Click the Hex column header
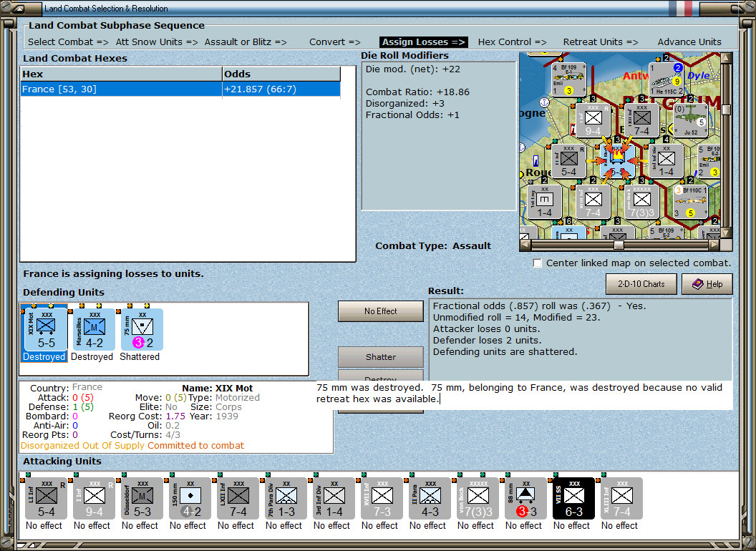The height and width of the screenshot is (551, 756). click(122, 74)
